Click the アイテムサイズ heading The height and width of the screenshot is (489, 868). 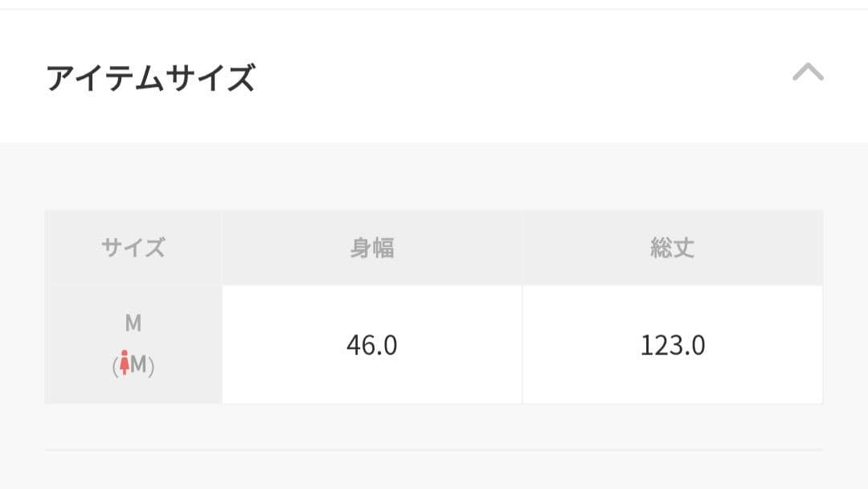pos(150,77)
